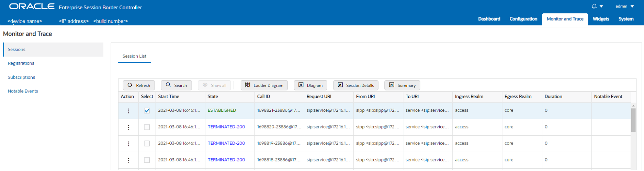This screenshot has height=171, width=644.
Task: Open the Diagram popup
Action: coord(310,85)
